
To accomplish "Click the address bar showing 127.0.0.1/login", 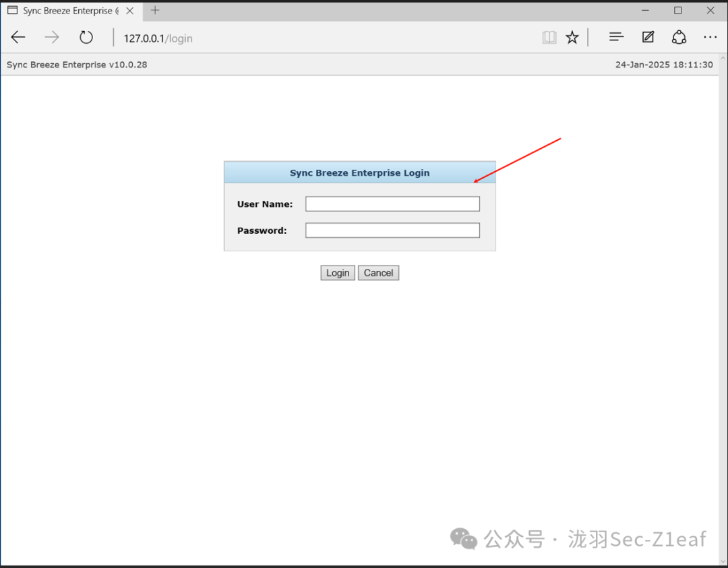I will [158, 38].
